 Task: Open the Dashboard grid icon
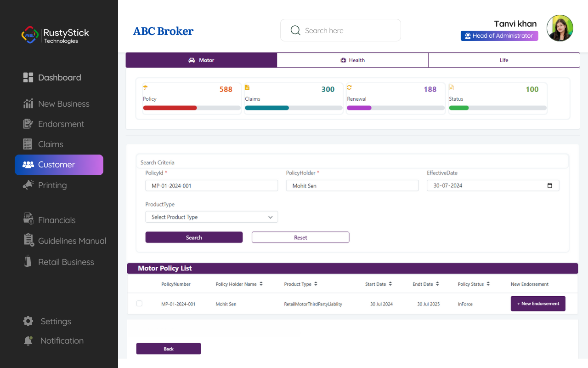(28, 78)
